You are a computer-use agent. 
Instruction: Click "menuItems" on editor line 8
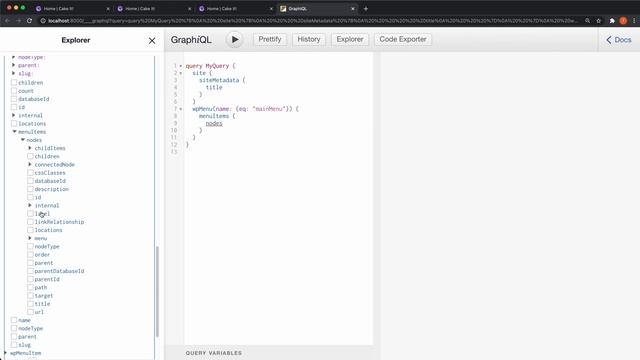(214, 116)
